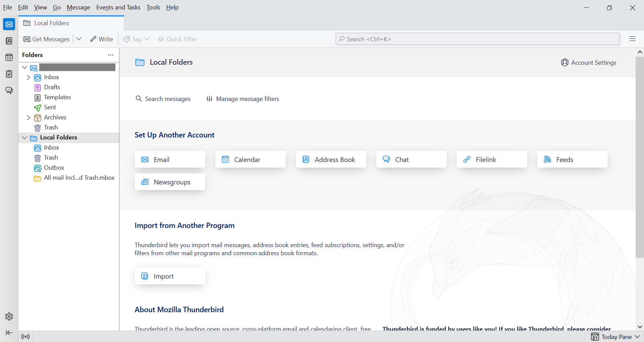Click the scrollbar down arrow
The width and height of the screenshot is (644, 342).
640,327
